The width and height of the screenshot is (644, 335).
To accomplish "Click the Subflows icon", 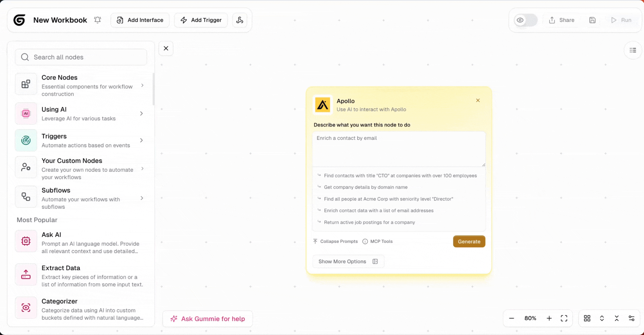I will pos(26,197).
